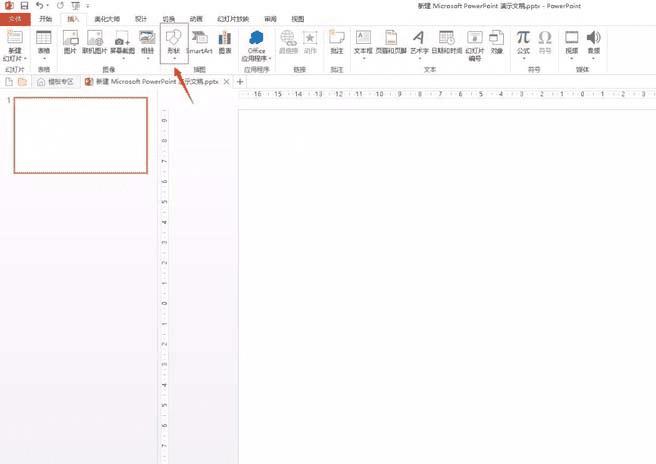656x464 pixels.
Task: Start slideshow from quick access toolbar icon
Action: [76, 6]
